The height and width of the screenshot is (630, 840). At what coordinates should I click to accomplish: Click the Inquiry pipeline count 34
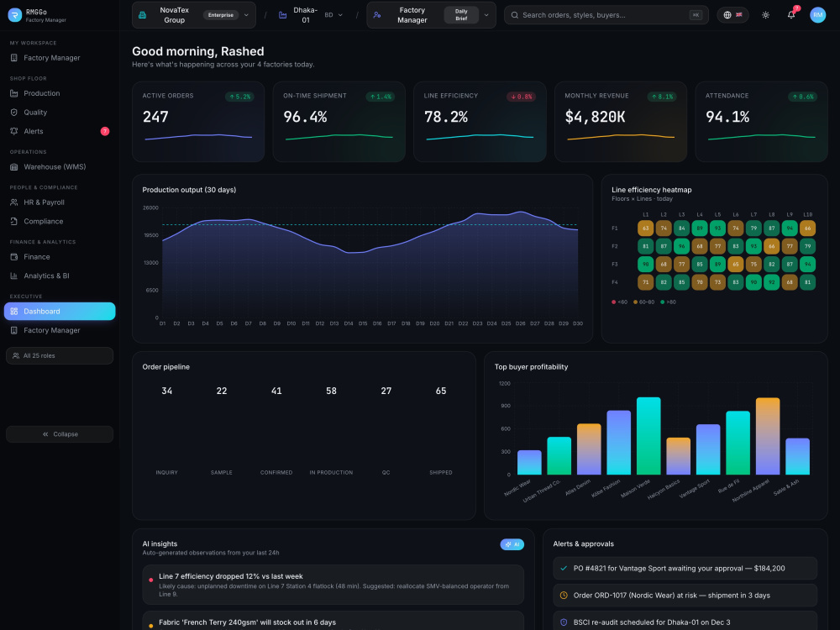click(166, 391)
